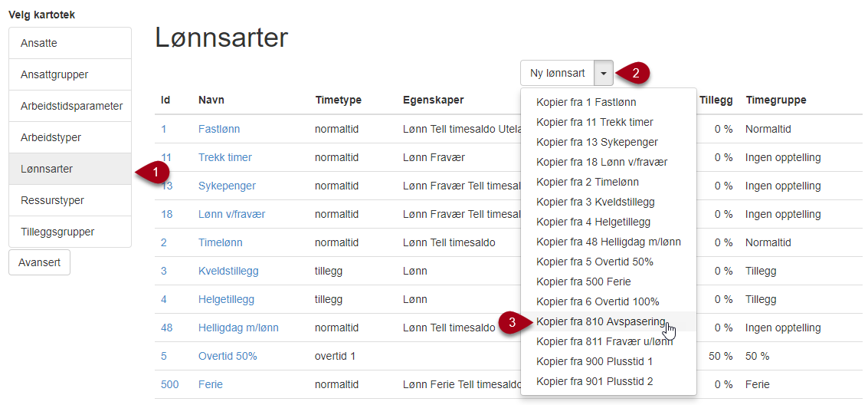Open the Overtid 50% link
Viewport: 868px width, 405px height.
pyautogui.click(x=228, y=356)
